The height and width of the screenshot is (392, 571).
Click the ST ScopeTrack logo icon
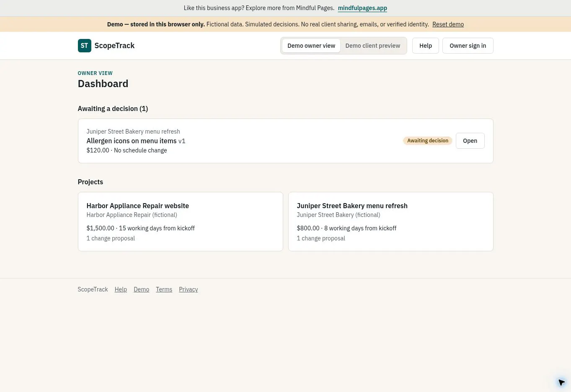pos(84,46)
